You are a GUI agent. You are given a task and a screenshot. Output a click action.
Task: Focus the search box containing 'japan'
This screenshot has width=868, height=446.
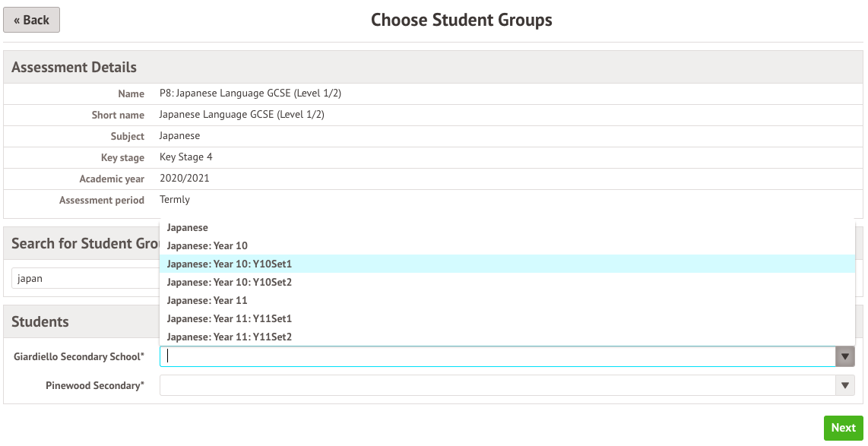84,278
